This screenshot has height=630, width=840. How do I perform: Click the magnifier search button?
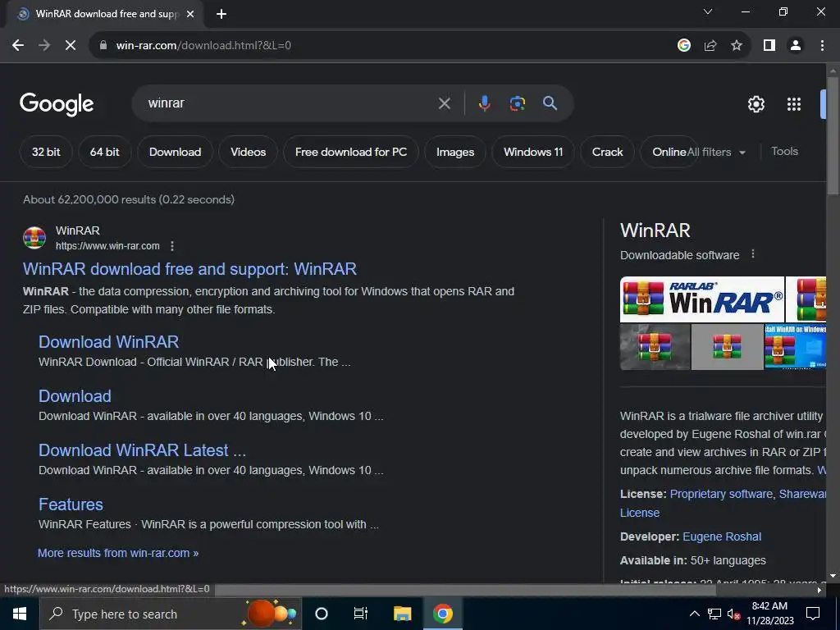point(550,103)
